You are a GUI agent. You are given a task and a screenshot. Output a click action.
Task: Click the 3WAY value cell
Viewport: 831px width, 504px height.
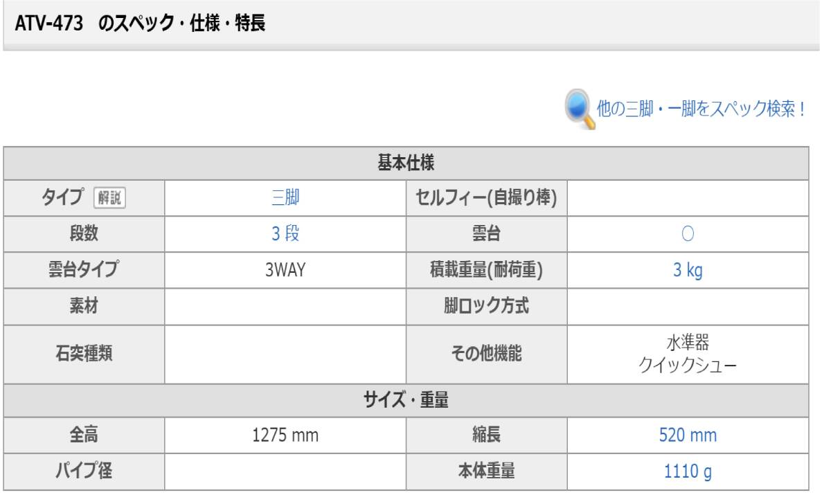[285, 270]
